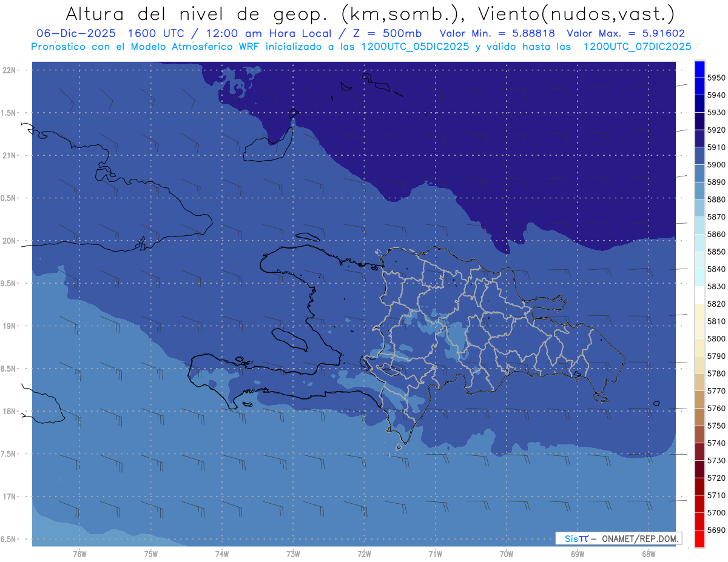This screenshot has height=562, width=728.
Task: Click the latitude label '9.5N'
Action: 8,283
